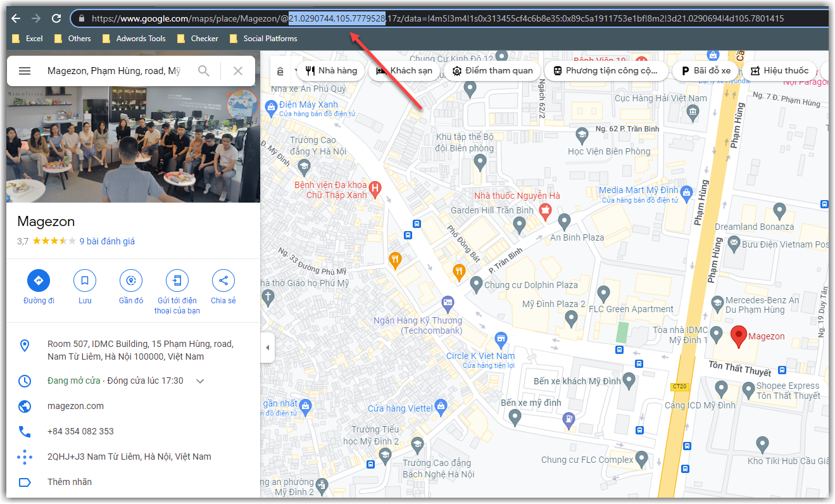Click the search magnifier icon
Viewport: 835px width, 504px height.
[203, 70]
